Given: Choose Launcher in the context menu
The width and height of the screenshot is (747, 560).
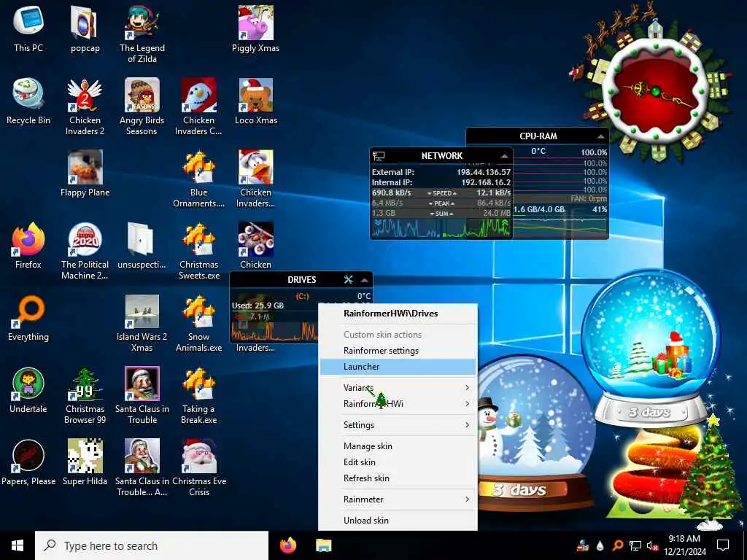Looking at the screenshot, I should click(x=398, y=367).
